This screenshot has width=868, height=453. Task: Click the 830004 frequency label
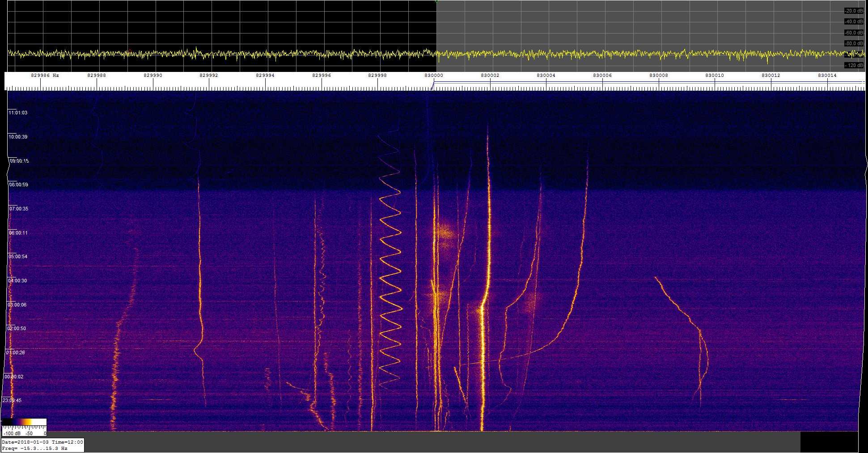click(546, 75)
